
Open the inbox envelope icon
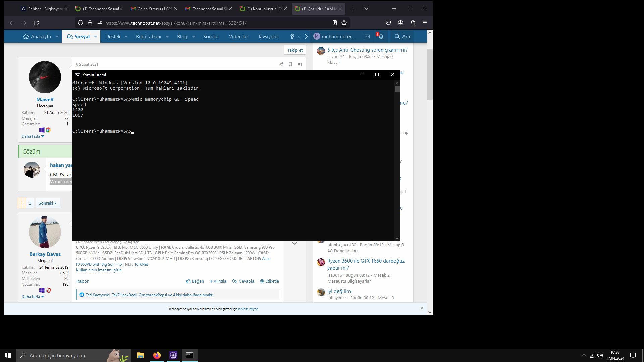367,37
